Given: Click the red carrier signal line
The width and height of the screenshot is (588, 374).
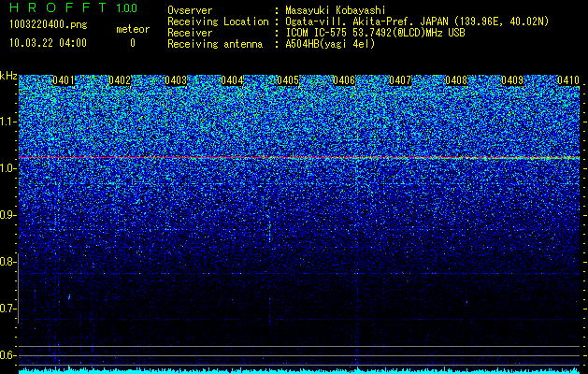Looking at the screenshot, I should point(299,158).
